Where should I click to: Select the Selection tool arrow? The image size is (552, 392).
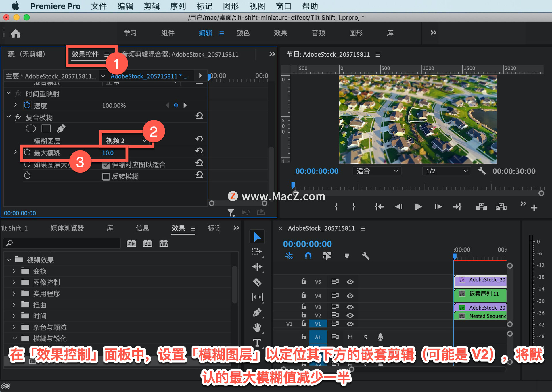point(257,237)
